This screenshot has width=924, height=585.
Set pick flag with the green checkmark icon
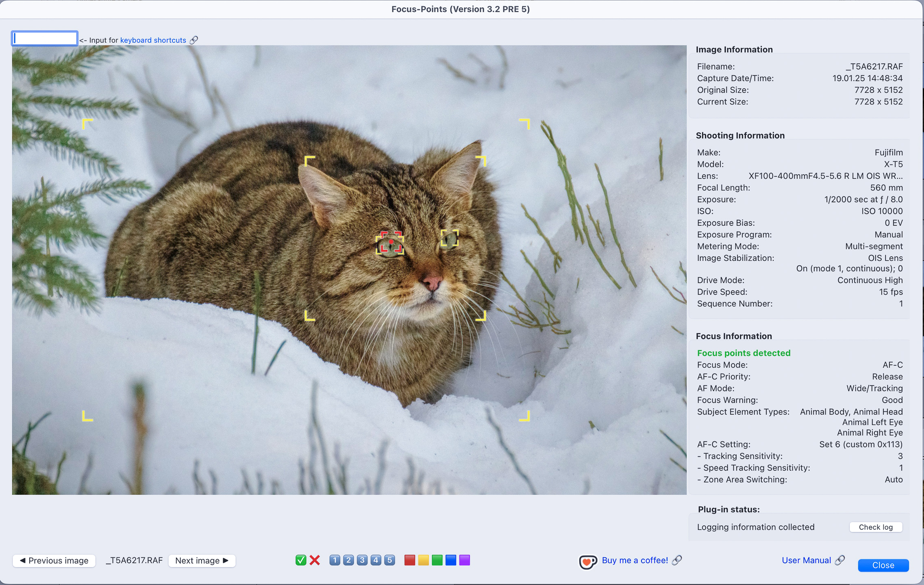(300, 560)
